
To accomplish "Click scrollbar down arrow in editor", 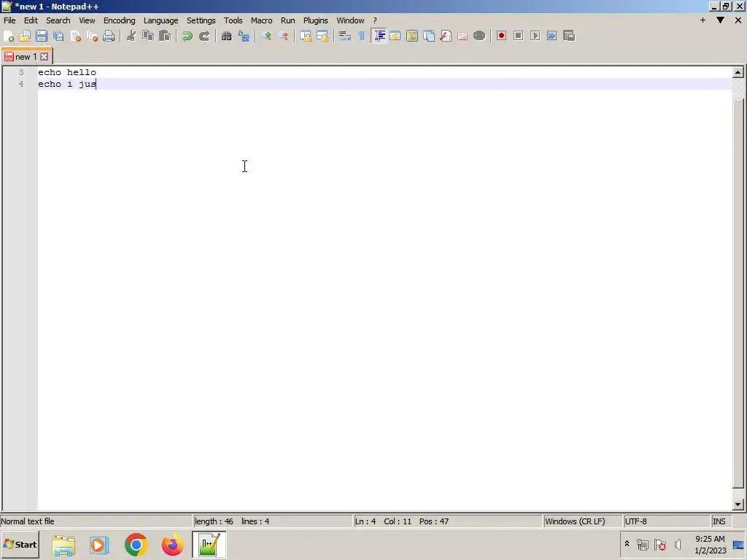I will coord(738,505).
